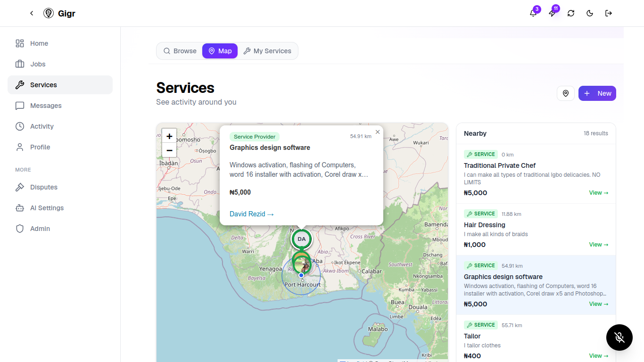644x362 pixels.
Task: Zoom in on the map
Action: pos(169,136)
